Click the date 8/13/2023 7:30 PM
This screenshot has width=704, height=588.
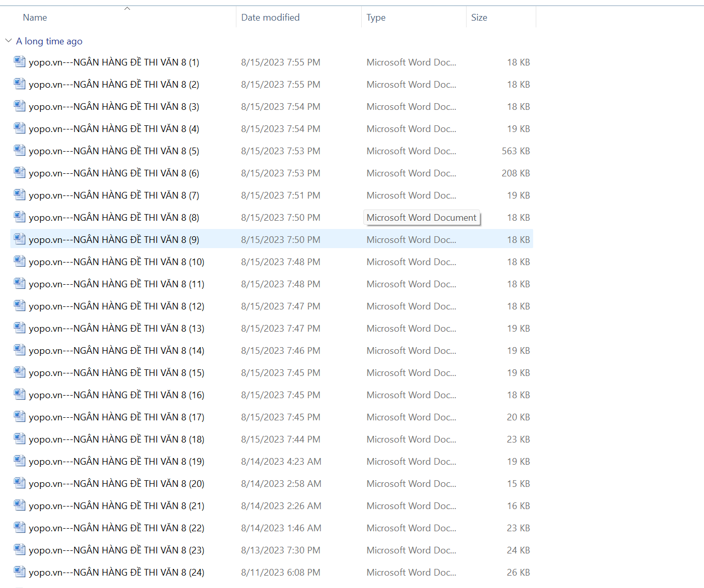[x=281, y=550]
